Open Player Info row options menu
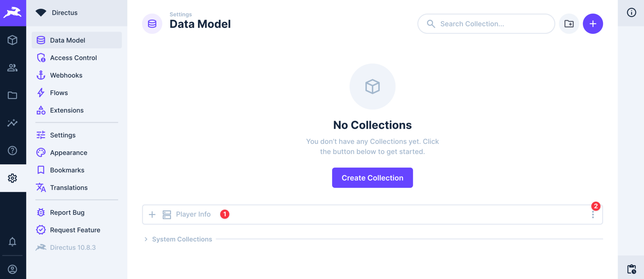This screenshot has height=279, width=644. pyautogui.click(x=593, y=214)
